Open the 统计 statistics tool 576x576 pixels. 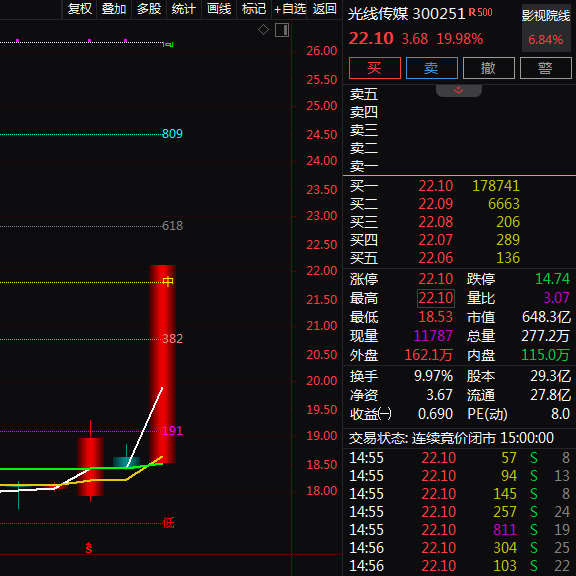coord(184,9)
